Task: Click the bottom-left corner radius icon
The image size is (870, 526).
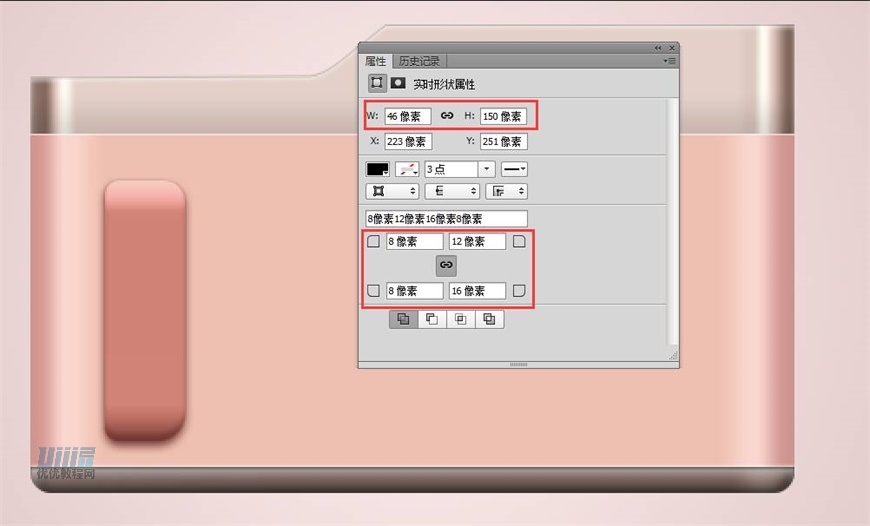Action: coord(373,290)
